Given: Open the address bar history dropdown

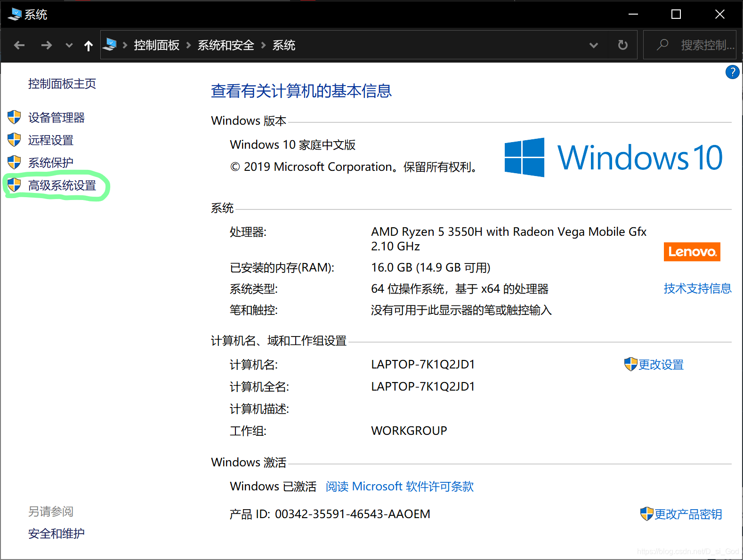Looking at the screenshot, I should pyautogui.click(x=594, y=45).
